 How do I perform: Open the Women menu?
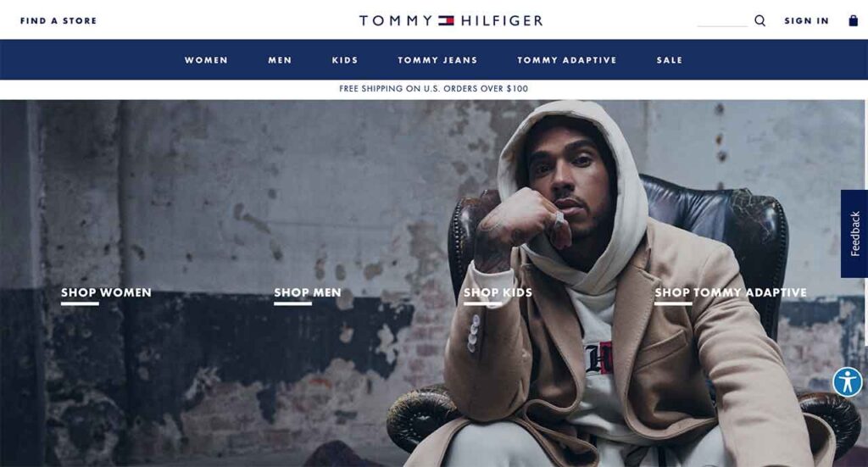[206, 60]
